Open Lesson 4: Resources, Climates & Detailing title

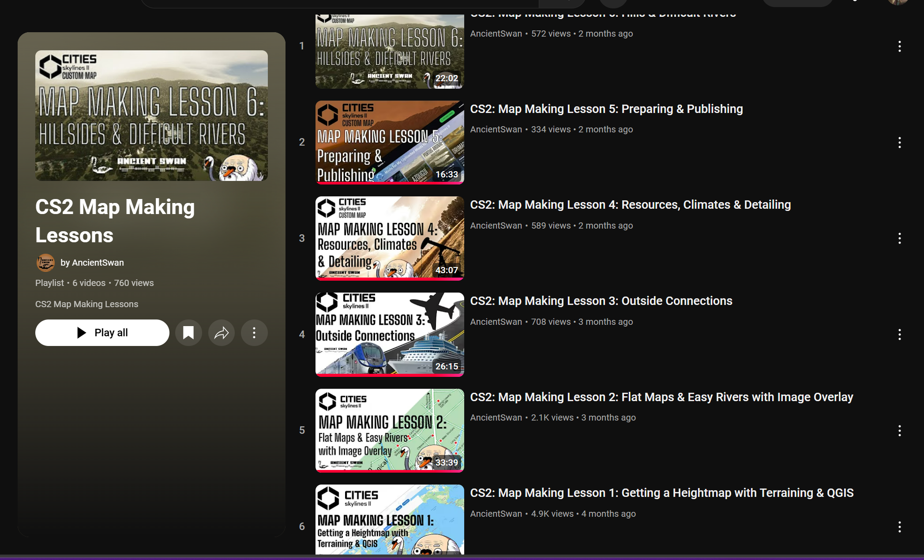tap(630, 205)
